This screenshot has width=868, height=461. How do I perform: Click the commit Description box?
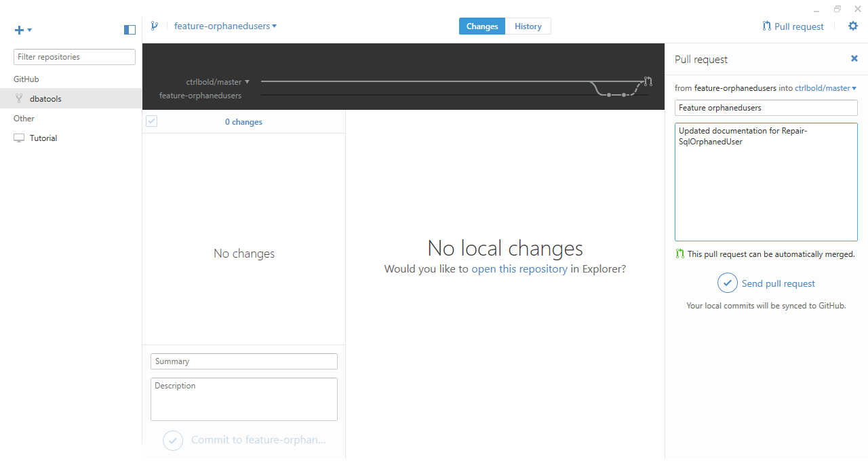tap(244, 399)
